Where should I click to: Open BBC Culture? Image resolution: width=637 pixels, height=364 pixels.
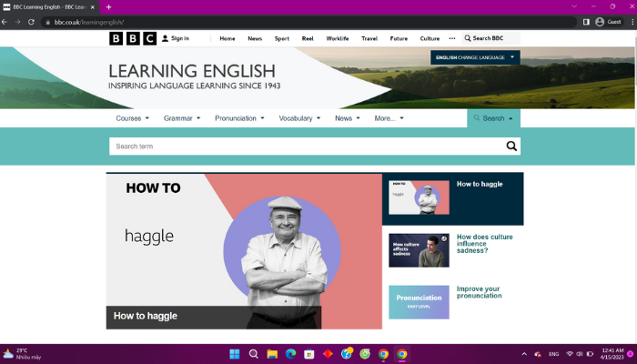(x=430, y=38)
